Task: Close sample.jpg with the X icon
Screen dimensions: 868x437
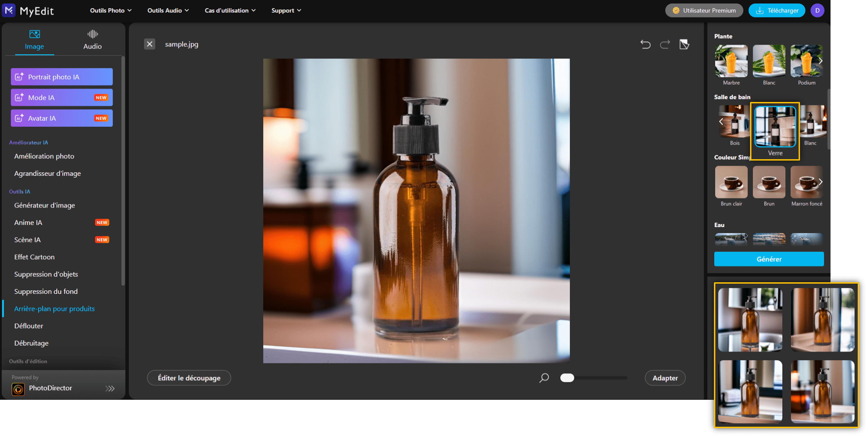Action: pos(150,44)
